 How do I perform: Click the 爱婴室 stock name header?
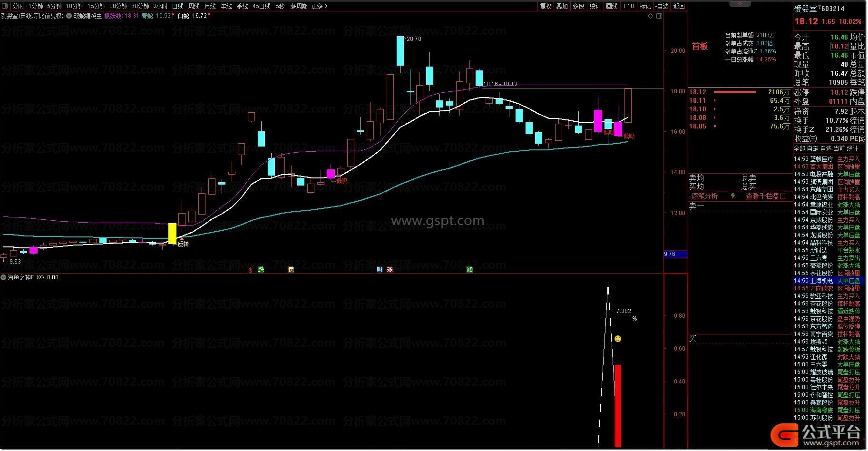[x=805, y=9]
